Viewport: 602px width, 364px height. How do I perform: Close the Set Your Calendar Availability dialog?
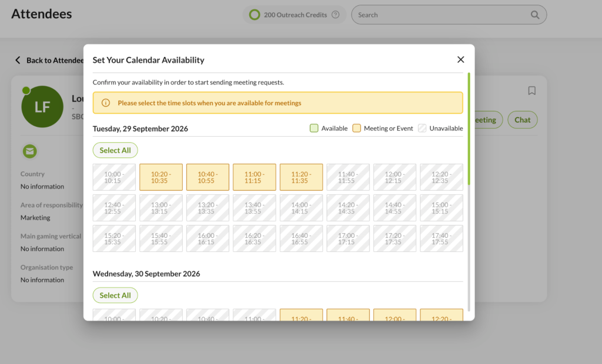461,59
